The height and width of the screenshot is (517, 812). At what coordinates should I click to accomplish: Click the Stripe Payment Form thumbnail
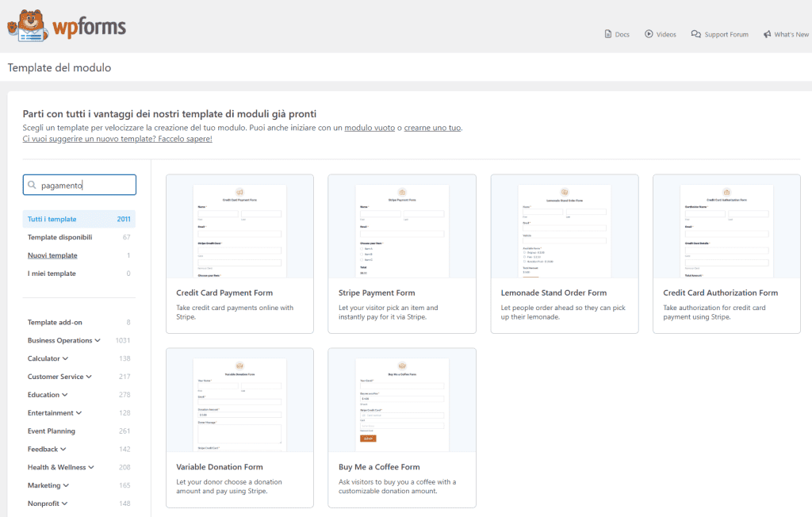pyautogui.click(x=401, y=230)
